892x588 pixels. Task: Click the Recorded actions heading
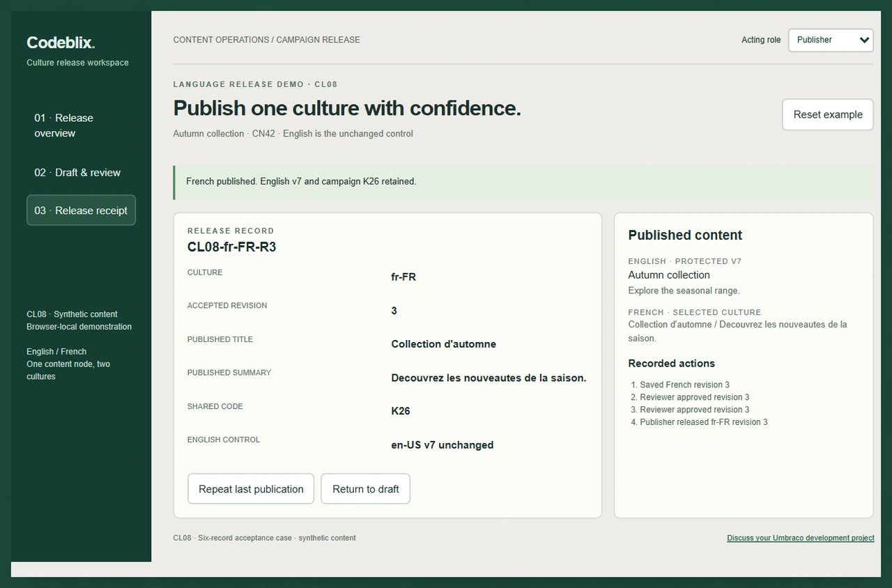(671, 364)
